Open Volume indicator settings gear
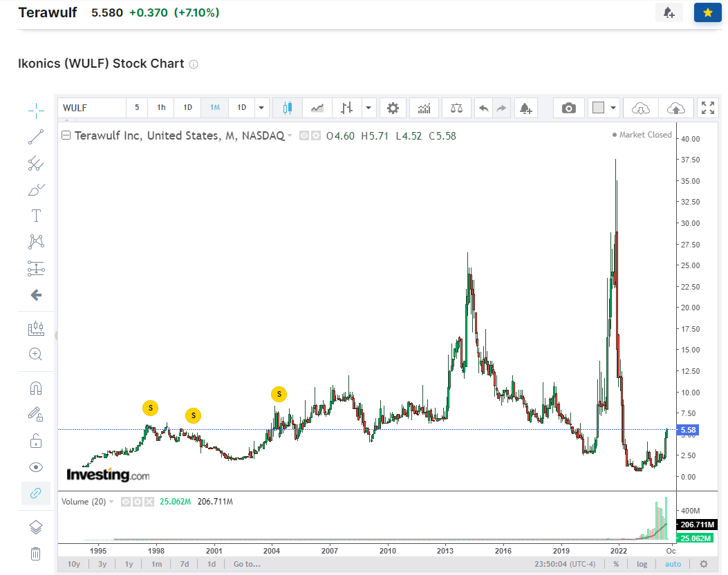The height and width of the screenshot is (575, 728). pos(138,502)
